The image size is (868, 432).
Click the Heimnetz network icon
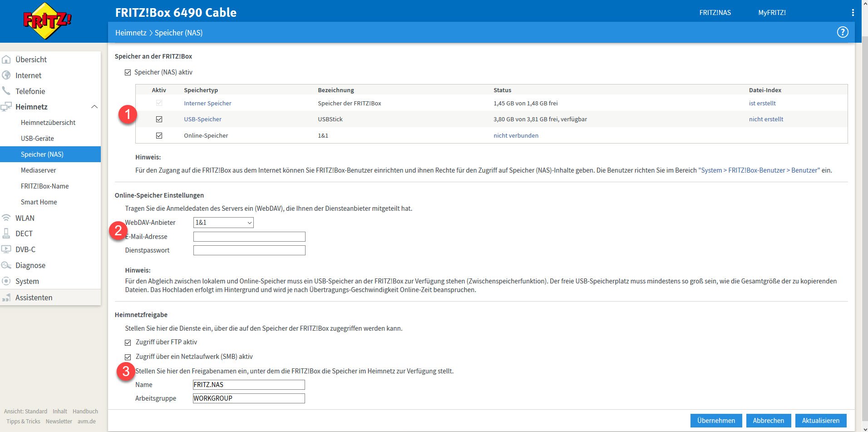pos(6,107)
